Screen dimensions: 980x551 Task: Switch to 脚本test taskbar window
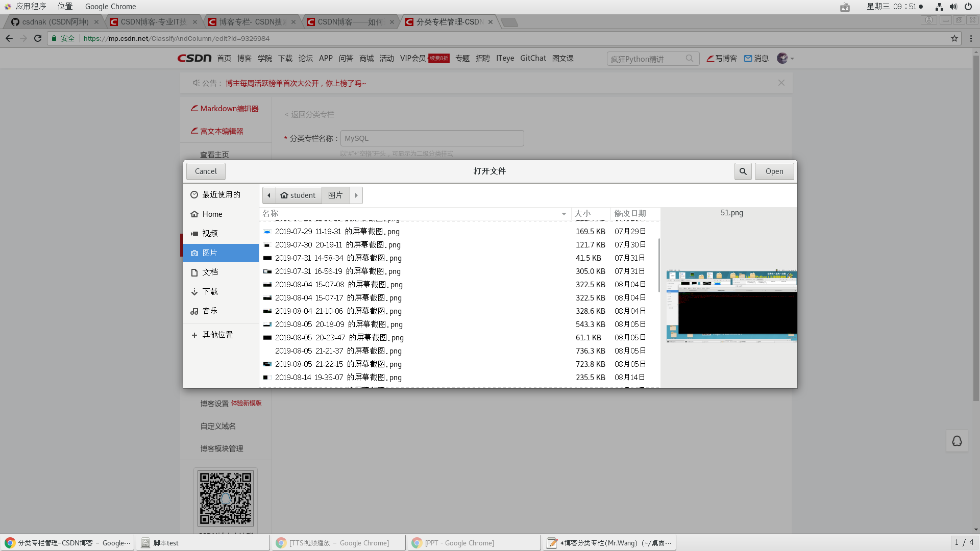(203, 543)
